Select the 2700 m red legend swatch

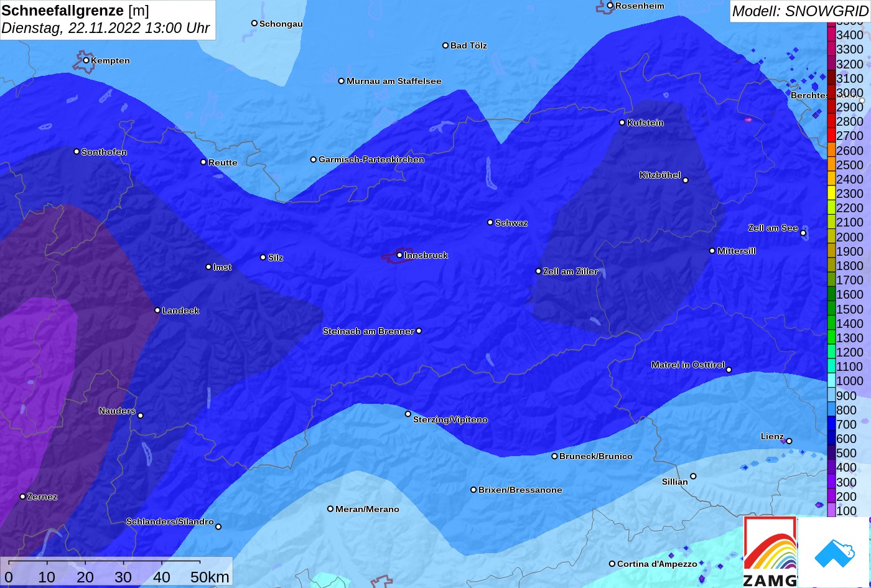tap(831, 136)
